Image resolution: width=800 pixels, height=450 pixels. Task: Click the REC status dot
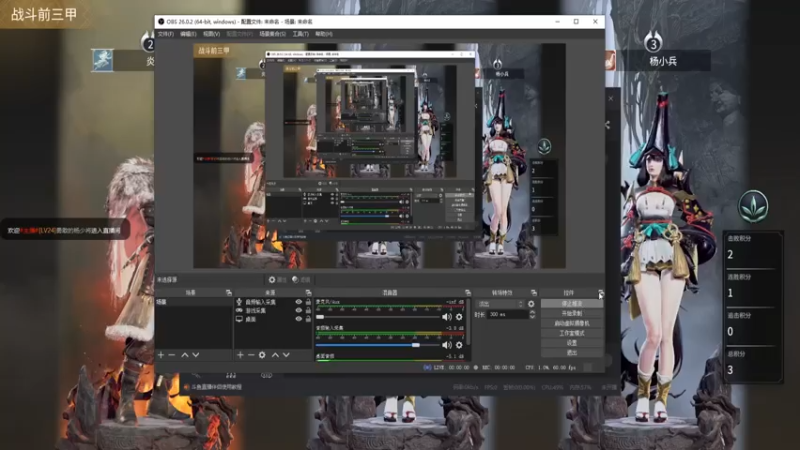coord(476,367)
